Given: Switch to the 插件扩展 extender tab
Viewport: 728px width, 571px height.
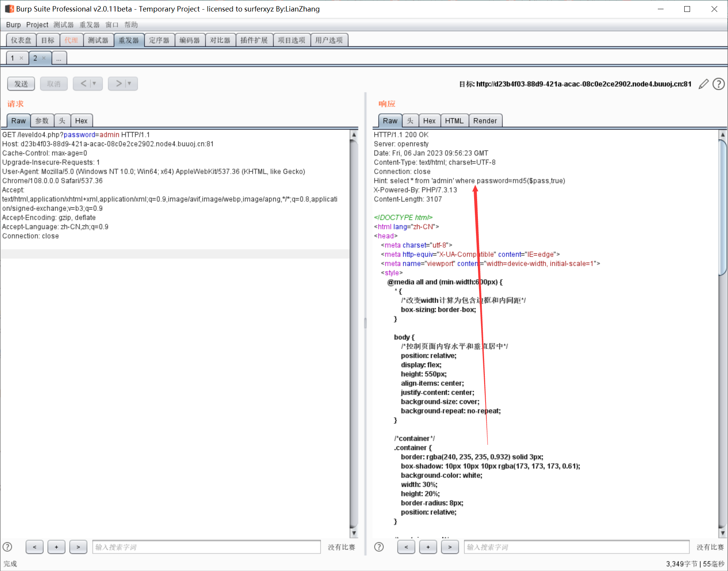Looking at the screenshot, I should pos(254,40).
